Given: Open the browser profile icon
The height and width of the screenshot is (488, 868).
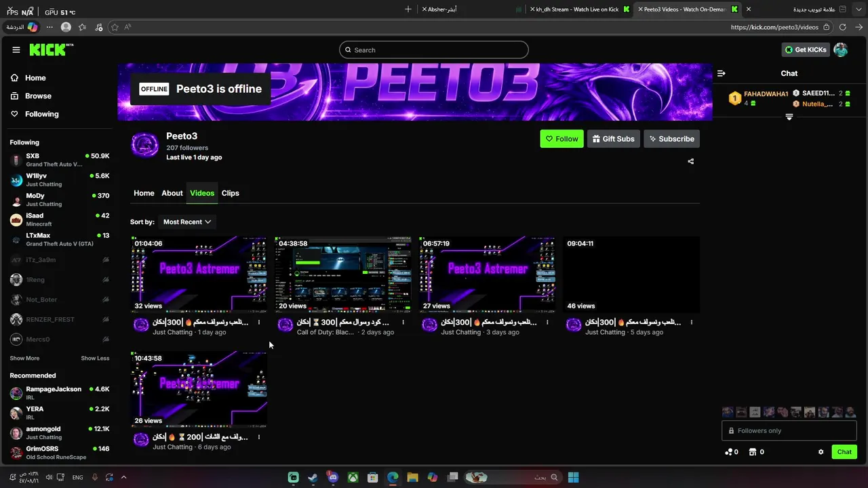Looking at the screenshot, I should point(66,27).
